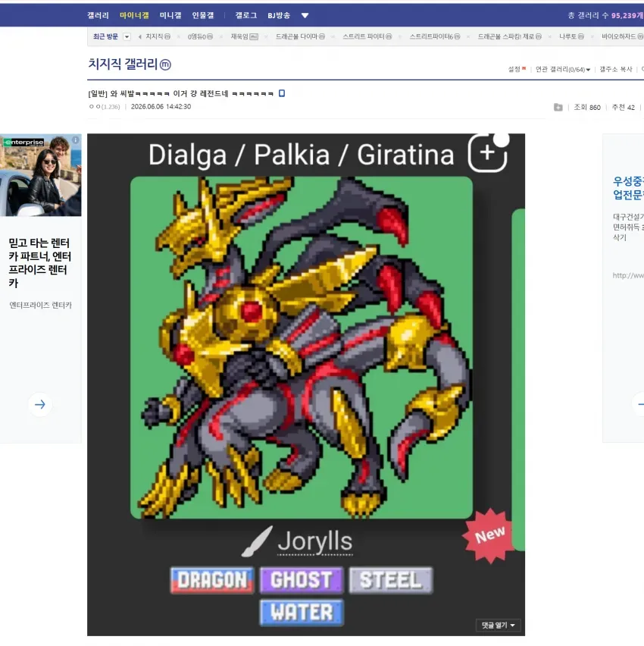The height and width of the screenshot is (646, 644).
Task: Click the minor gallery ⓜ icon beside title
Action: [165, 64]
